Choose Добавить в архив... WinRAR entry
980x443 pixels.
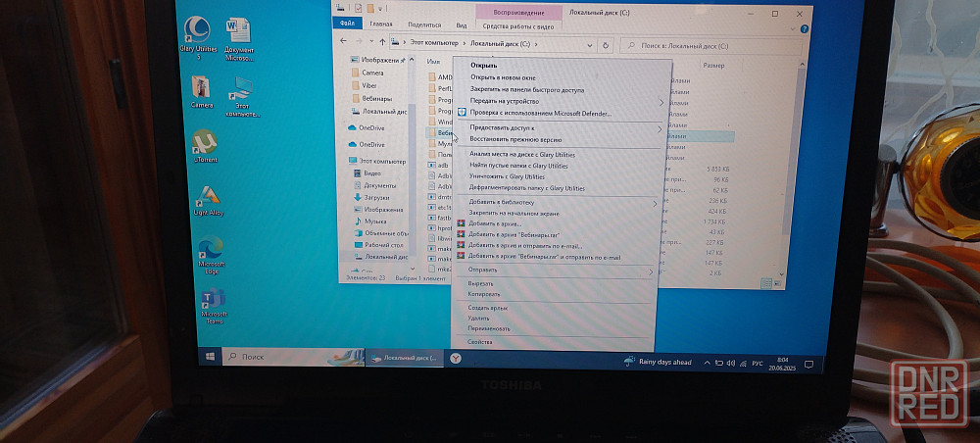coord(494,223)
